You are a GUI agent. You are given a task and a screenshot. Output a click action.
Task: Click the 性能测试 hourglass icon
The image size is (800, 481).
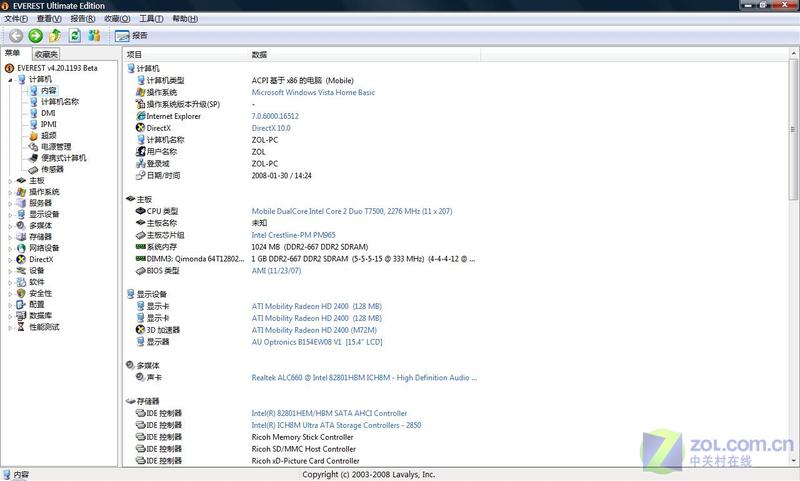coord(21,326)
